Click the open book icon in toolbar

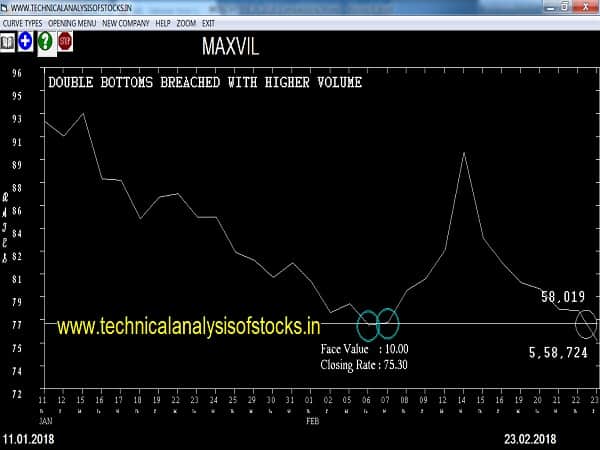(8, 42)
